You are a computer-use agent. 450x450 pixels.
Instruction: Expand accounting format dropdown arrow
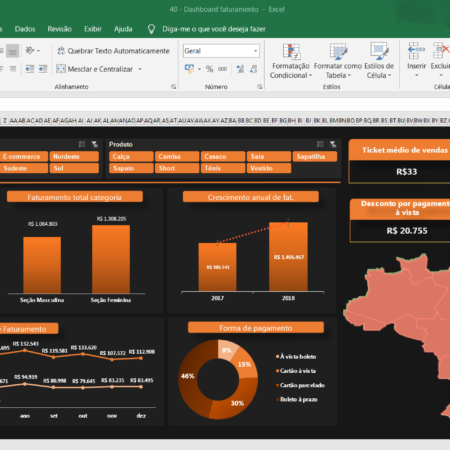(199, 69)
